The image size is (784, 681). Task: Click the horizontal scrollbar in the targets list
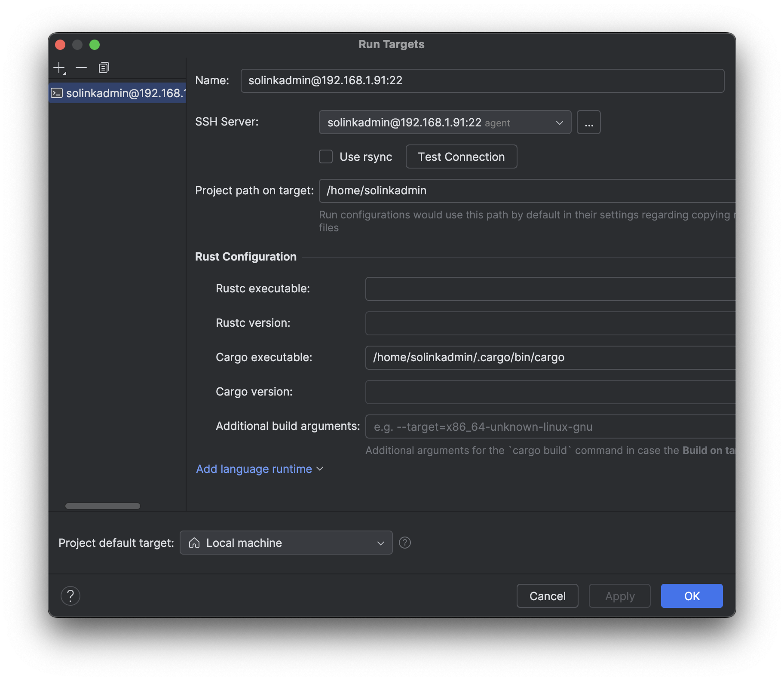[x=103, y=506]
